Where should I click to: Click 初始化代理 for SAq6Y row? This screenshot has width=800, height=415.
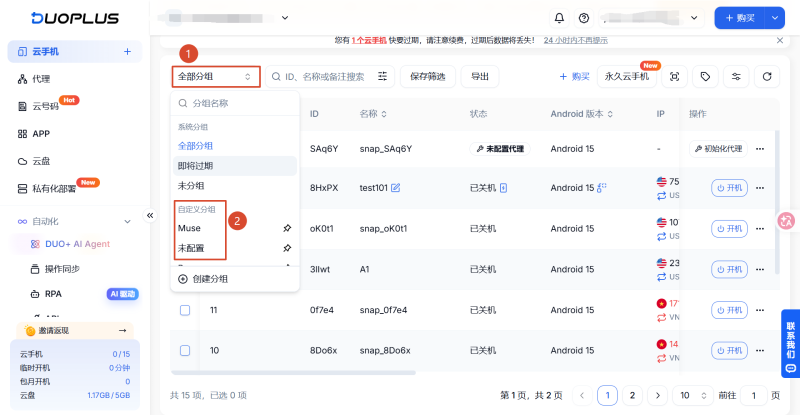point(718,149)
